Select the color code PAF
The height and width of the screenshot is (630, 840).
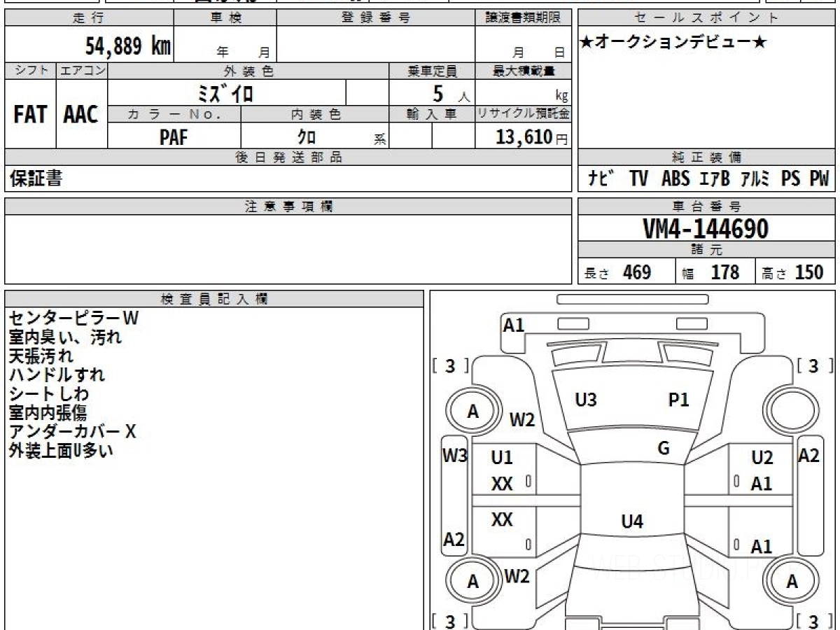pos(174,137)
